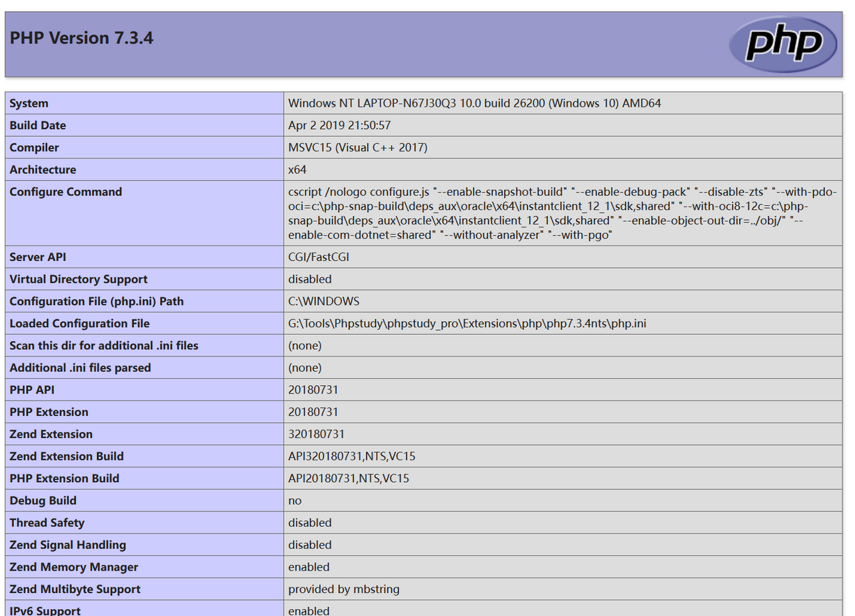Image resolution: width=855 pixels, height=616 pixels.
Task: Select 'provided by mbstring' value
Action: (344, 589)
